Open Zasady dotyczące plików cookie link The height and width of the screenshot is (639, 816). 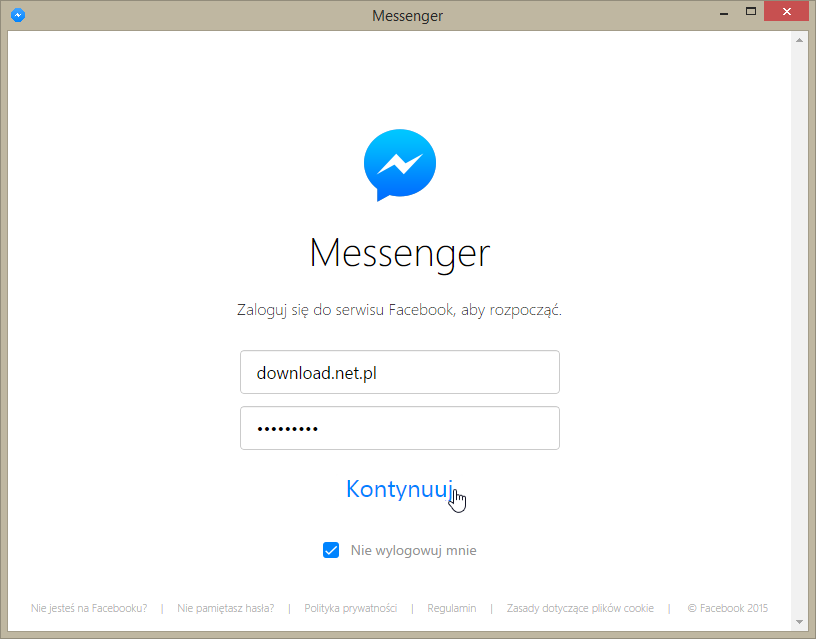(580, 608)
